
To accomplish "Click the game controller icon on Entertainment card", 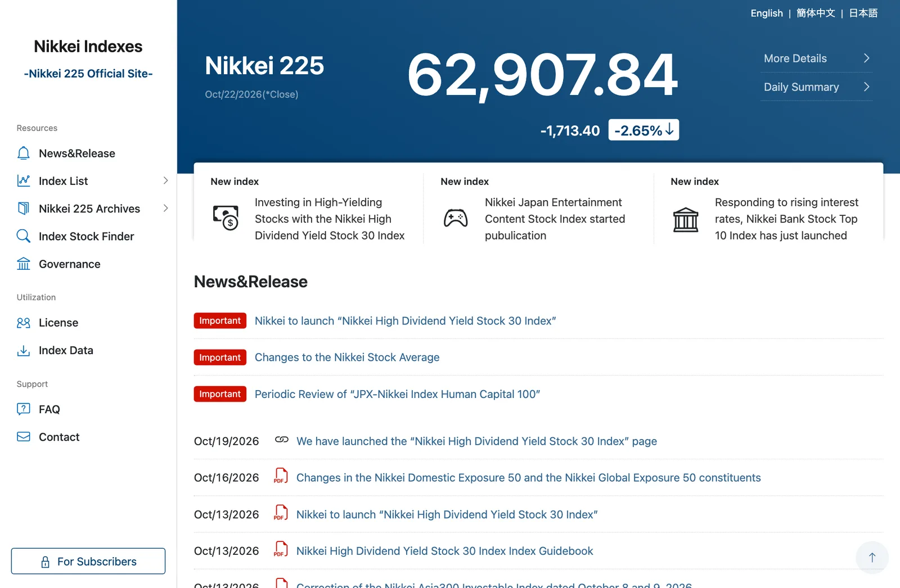I will (456, 218).
